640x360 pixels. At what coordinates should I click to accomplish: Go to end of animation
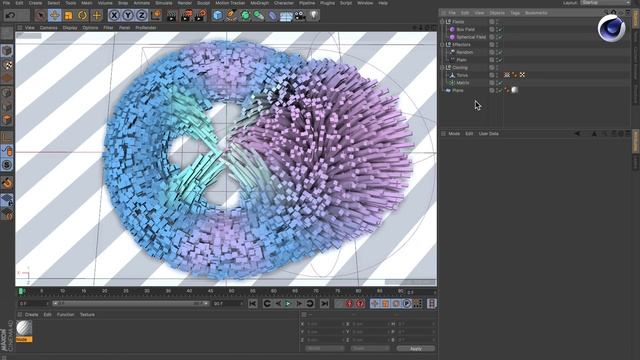(324, 303)
